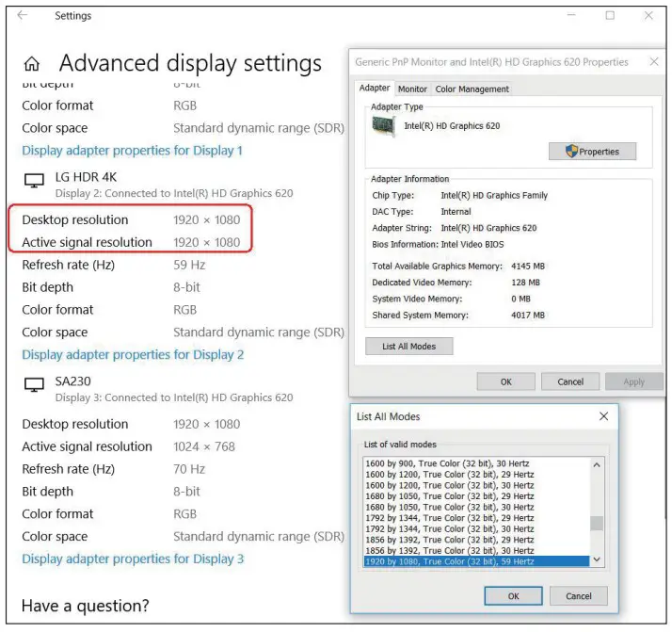The width and height of the screenshot is (672, 632).
Task: Click the 4145 MB total graphics memory value
Action: 528,267
